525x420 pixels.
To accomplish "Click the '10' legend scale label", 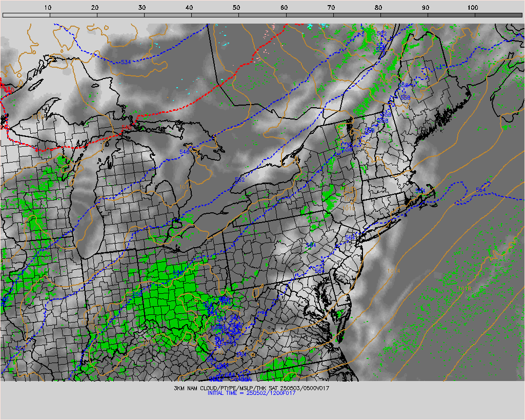I will click(48, 7).
